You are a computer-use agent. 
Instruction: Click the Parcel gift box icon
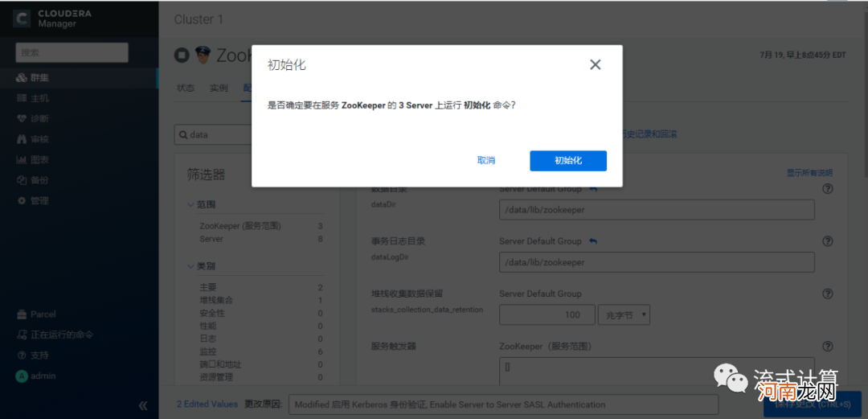coord(22,314)
